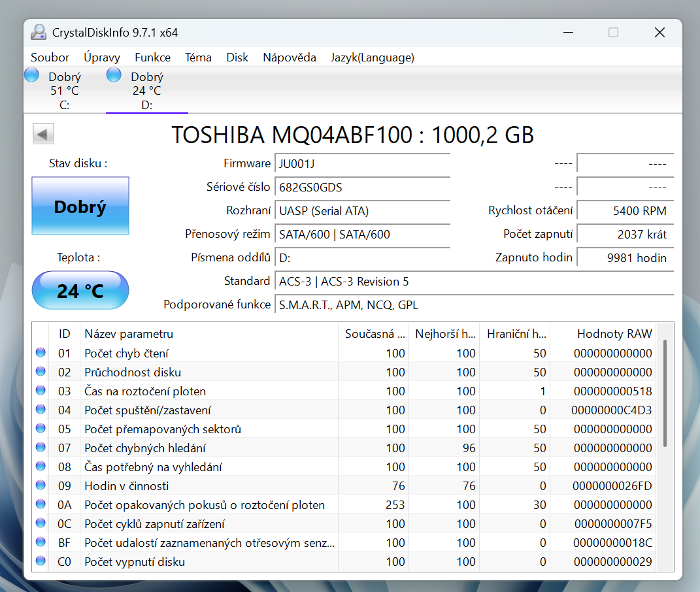This screenshot has height=592, width=700.
Task: Click the "Dobrý" health status button
Action: click(x=80, y=205)
